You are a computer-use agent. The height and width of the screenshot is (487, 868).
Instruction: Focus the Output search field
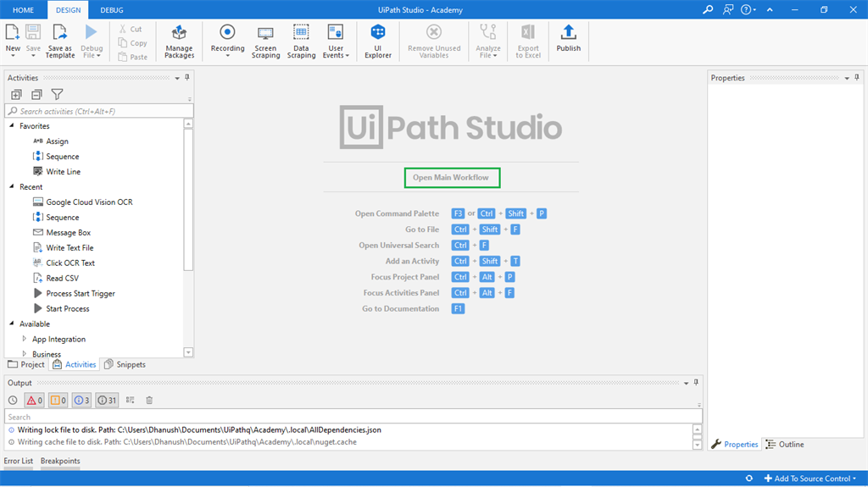click(x=353, y=417)
